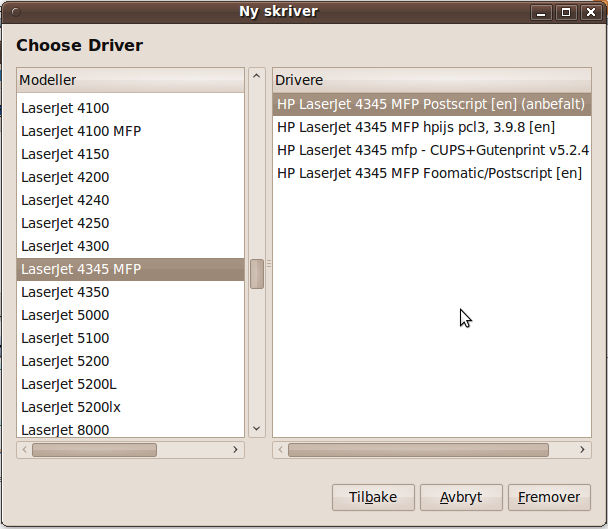Select the recommended Postscript (anbefalt) driver

pyautogui.click(x=430, y=104)
